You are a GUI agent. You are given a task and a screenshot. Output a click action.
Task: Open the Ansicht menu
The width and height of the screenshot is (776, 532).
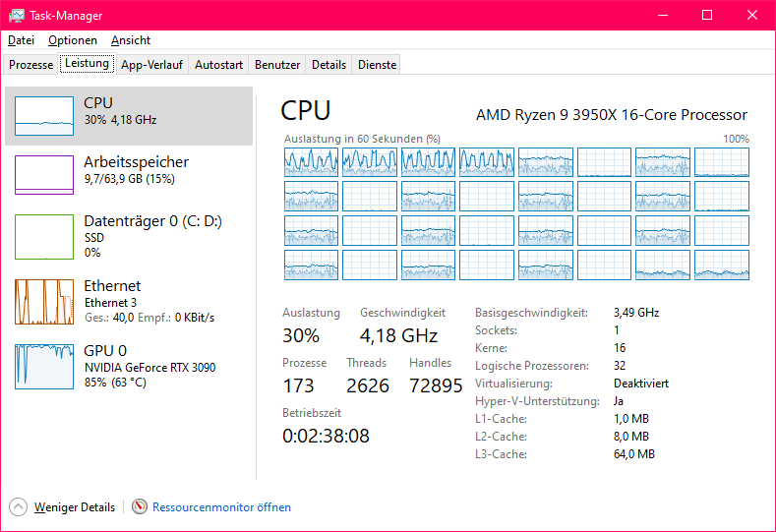click(131, 40)
